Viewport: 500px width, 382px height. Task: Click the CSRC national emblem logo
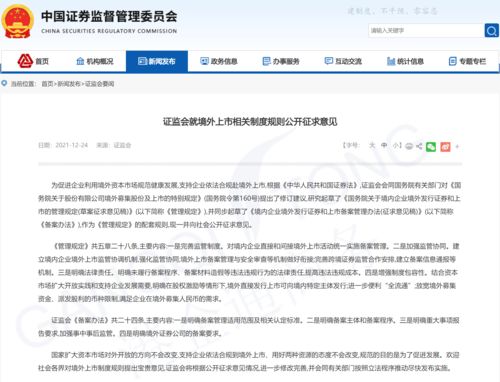pos(17,21)
